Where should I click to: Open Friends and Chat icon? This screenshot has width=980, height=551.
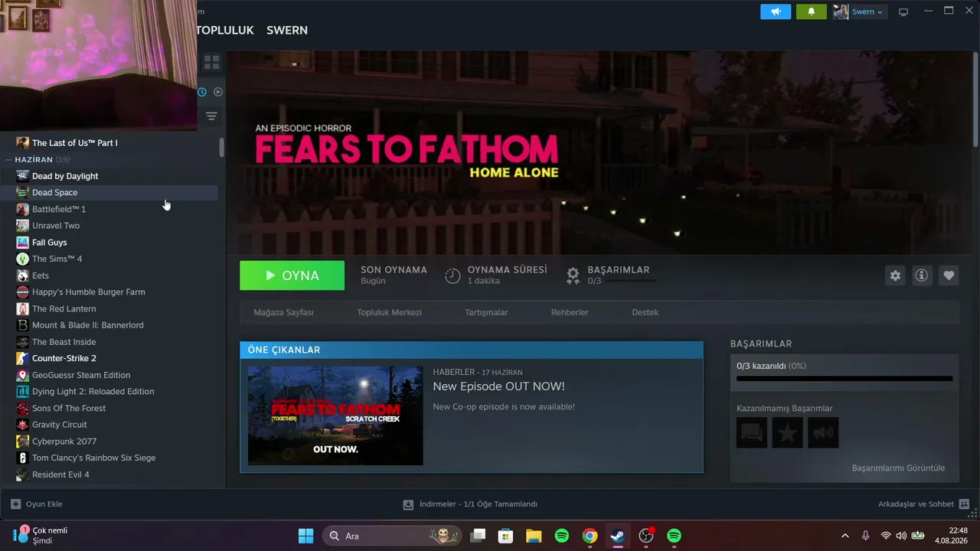pos(964,504)
